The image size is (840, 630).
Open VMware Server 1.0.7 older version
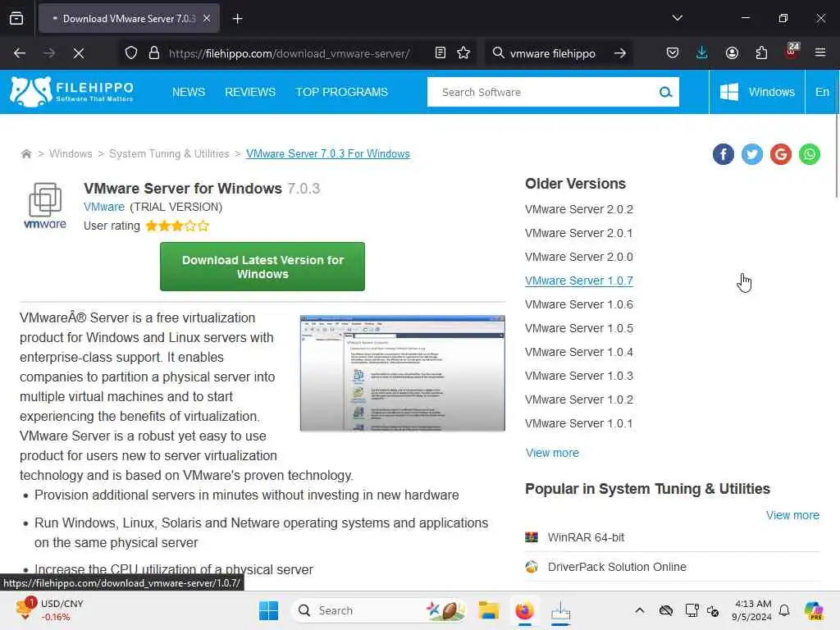pos(579,281)
